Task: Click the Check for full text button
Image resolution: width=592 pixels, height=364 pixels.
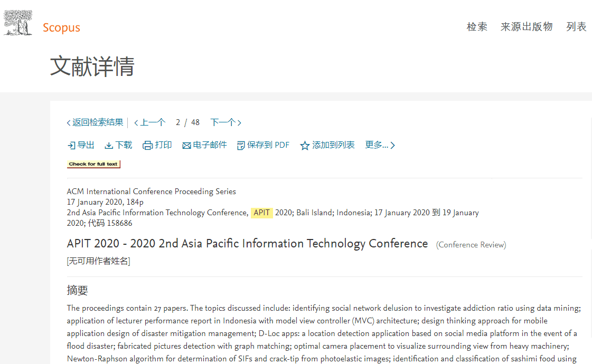Action: [93, 164]
